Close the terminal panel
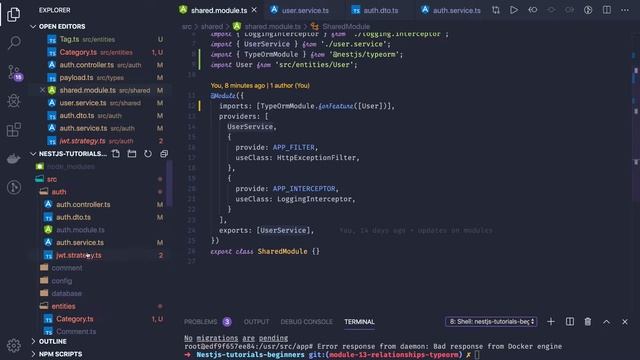Viewport: 640px width, 360px height. [624, 322]
